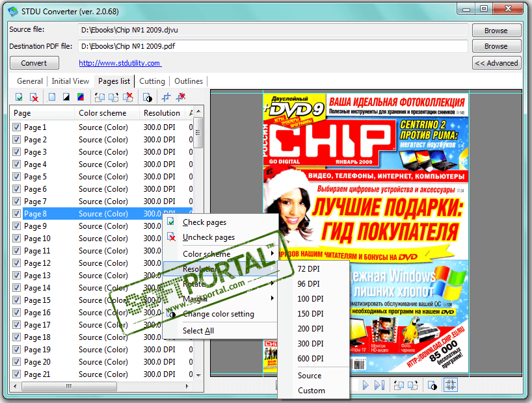The width and height of the screenshot is (532, 403).
Task: Collapse the Advanced options panel
Action: (496, 63)
